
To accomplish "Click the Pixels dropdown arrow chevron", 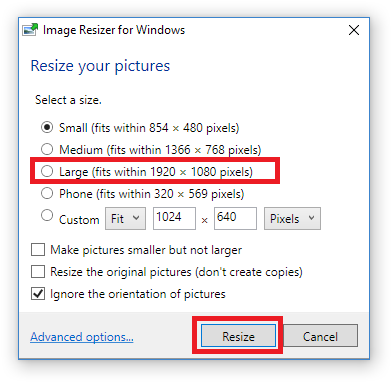I will point(311,218).
